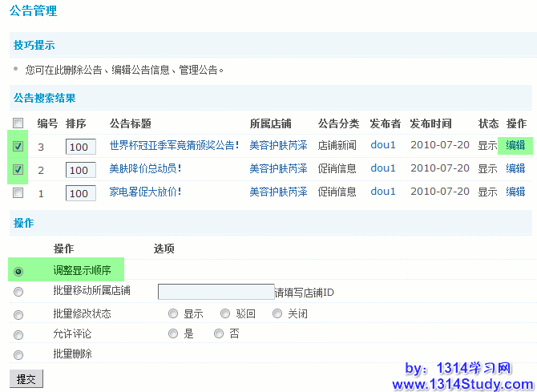This screenshot has width=537, height=392.
Task: Uncheck the checkbox for announcement number 3
Action: coord(18,146)
